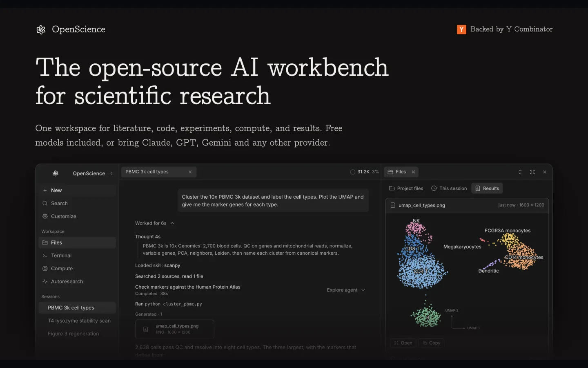Start a New session from sidebar
Screen dimensions: 588x368
click(77, 191)
